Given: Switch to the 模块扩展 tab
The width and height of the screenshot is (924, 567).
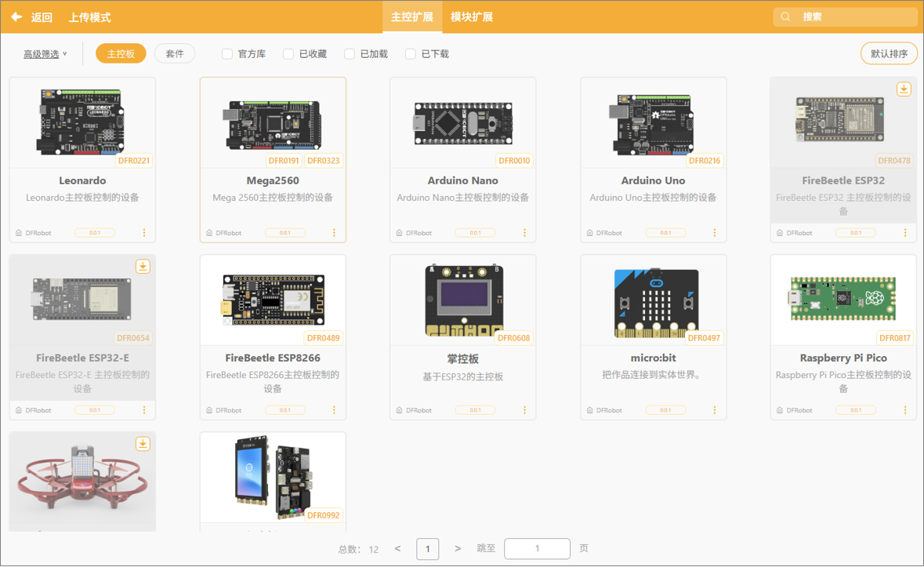Looking at the screenshot, I should [472, 17].
